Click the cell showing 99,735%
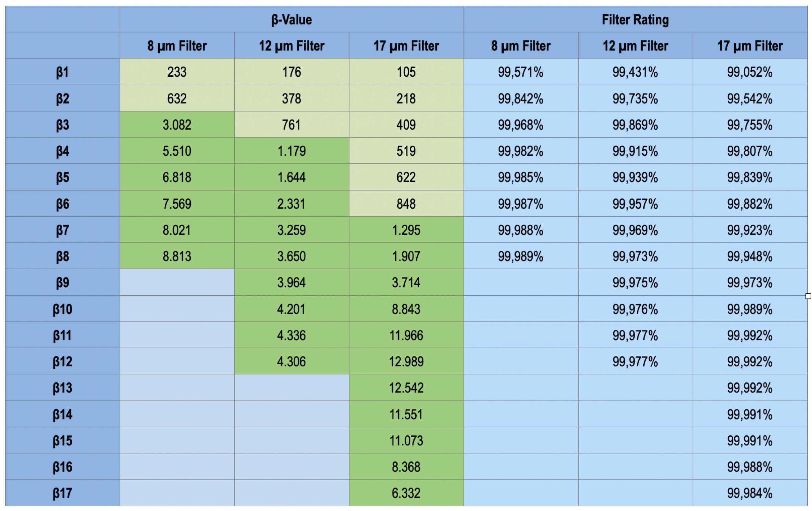This screenshot has height=511, width=812. pyautogui.click(x=635, y=98)
